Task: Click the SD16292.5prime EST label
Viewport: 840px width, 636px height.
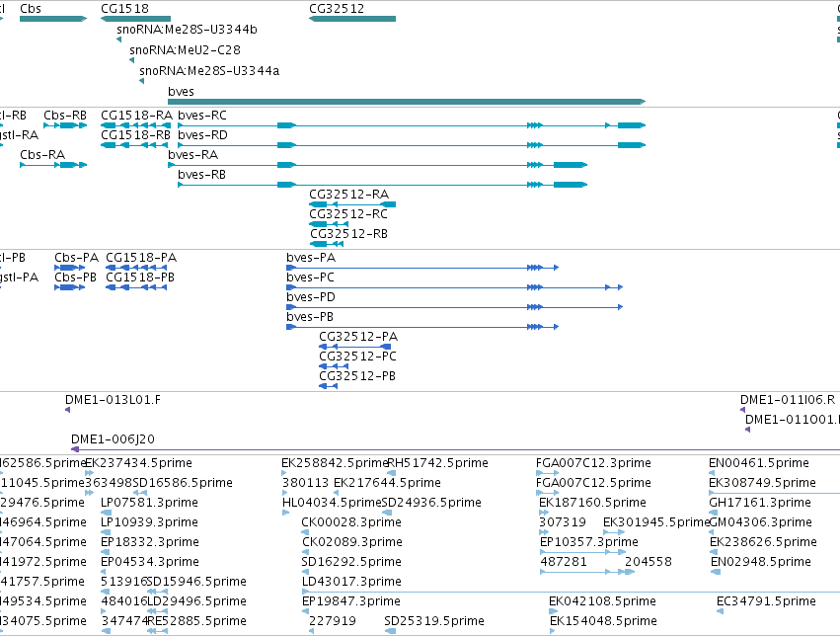Action: point(351,562)
